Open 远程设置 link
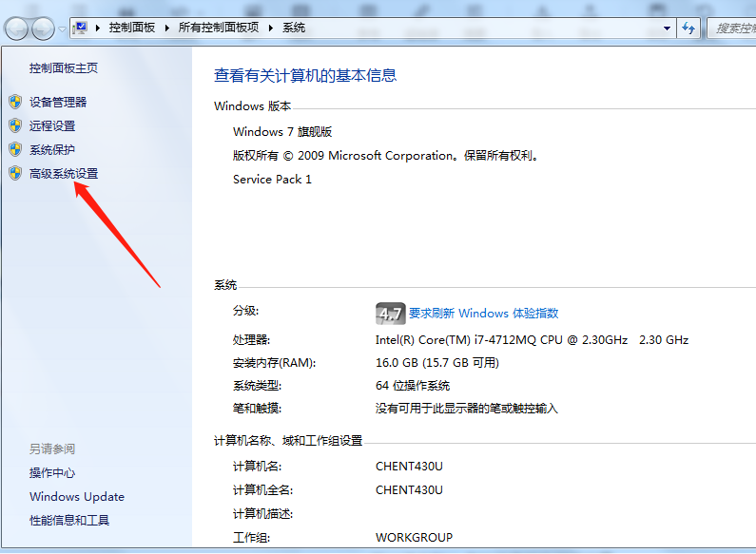 pos(52,126)
